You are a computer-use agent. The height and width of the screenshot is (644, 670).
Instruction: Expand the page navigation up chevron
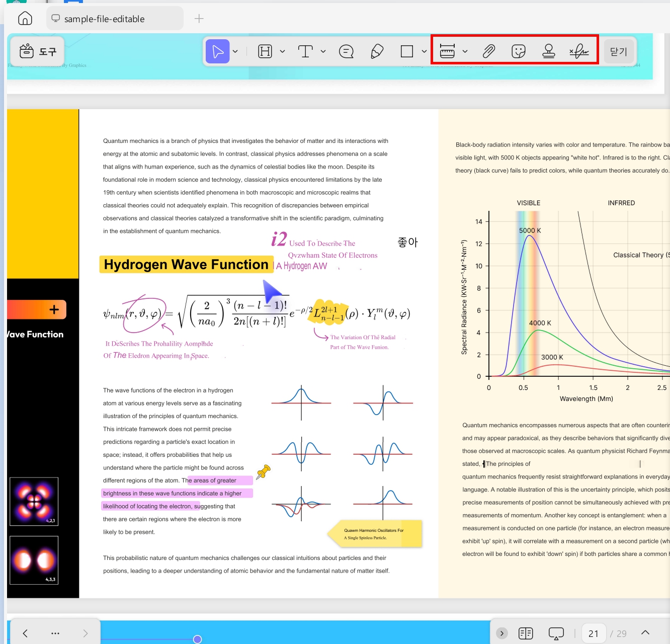tap(645, 633)
